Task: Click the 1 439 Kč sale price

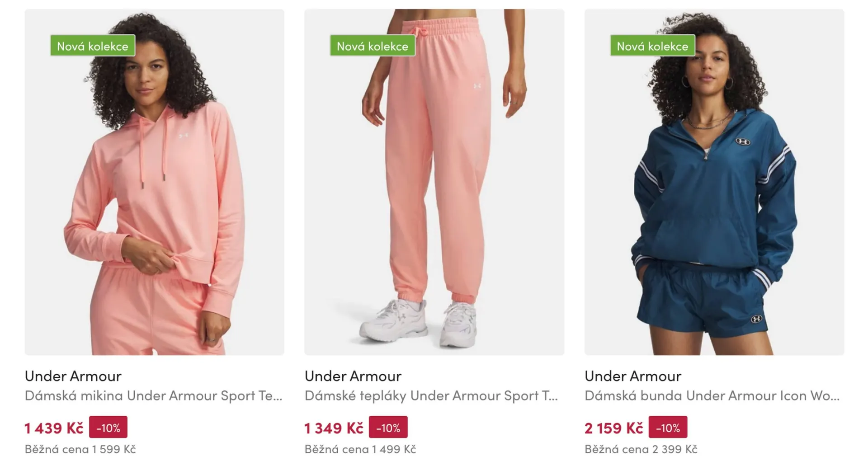Action: point(54,428)
